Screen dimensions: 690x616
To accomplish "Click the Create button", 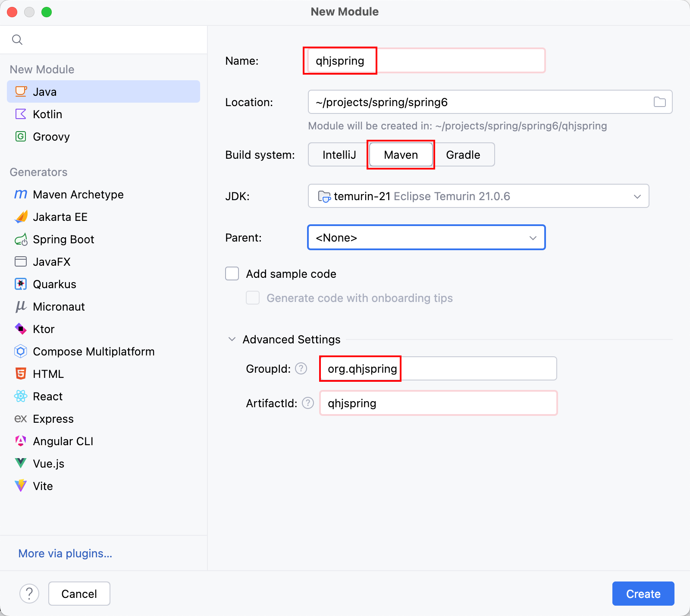I will pos(643,594).
